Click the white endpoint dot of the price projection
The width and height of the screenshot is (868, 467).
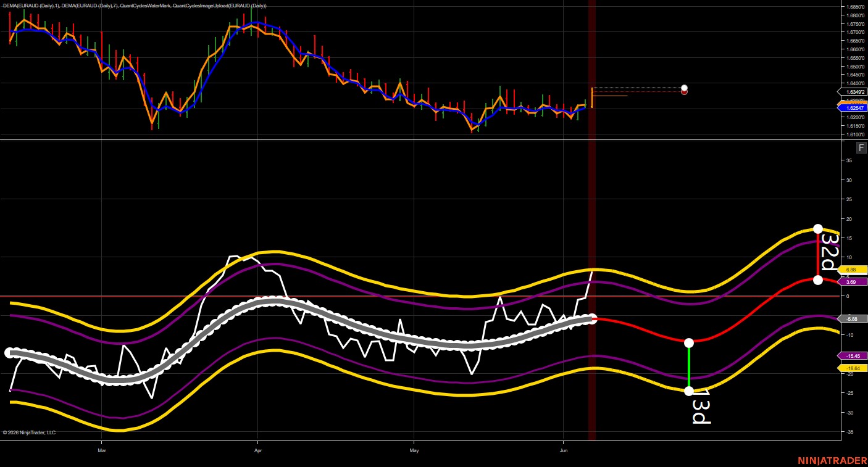pyautogui.click(x=684, y=88)
